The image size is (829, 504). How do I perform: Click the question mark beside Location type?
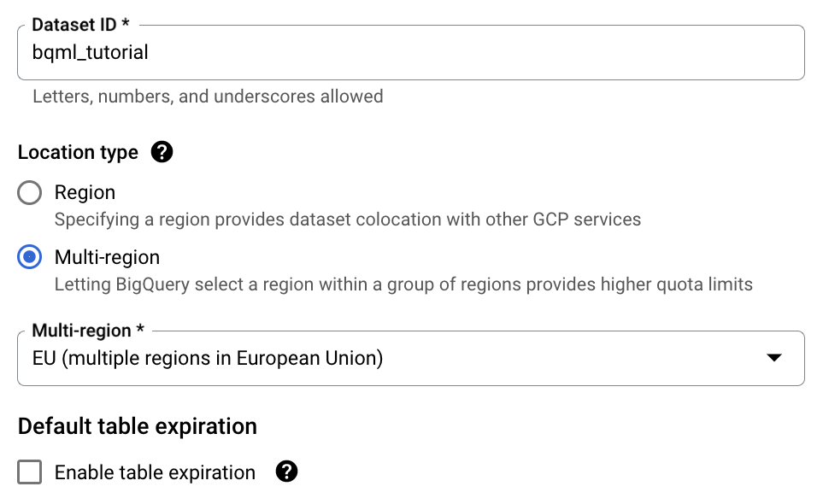pos(162,152)
